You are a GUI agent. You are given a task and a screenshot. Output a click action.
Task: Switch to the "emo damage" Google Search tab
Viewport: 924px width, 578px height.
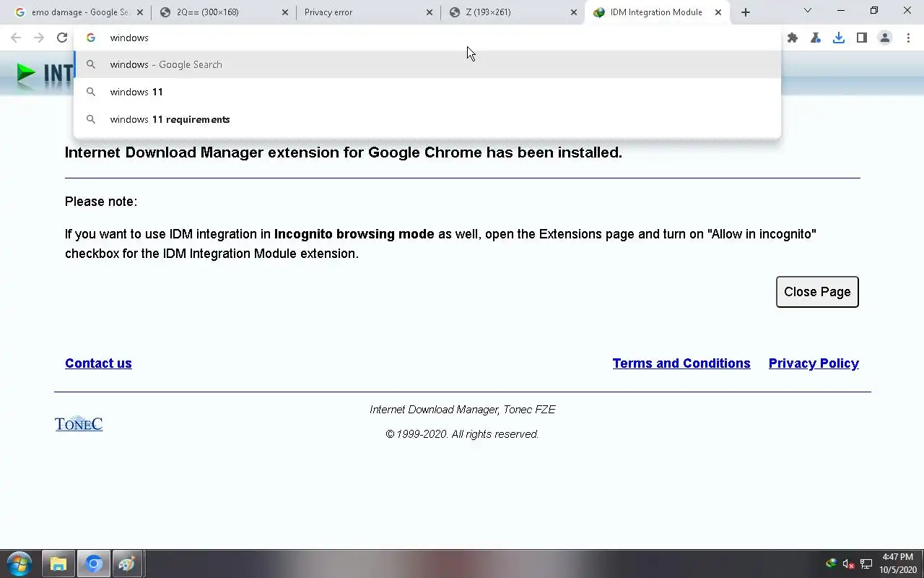tap(76, 12)
